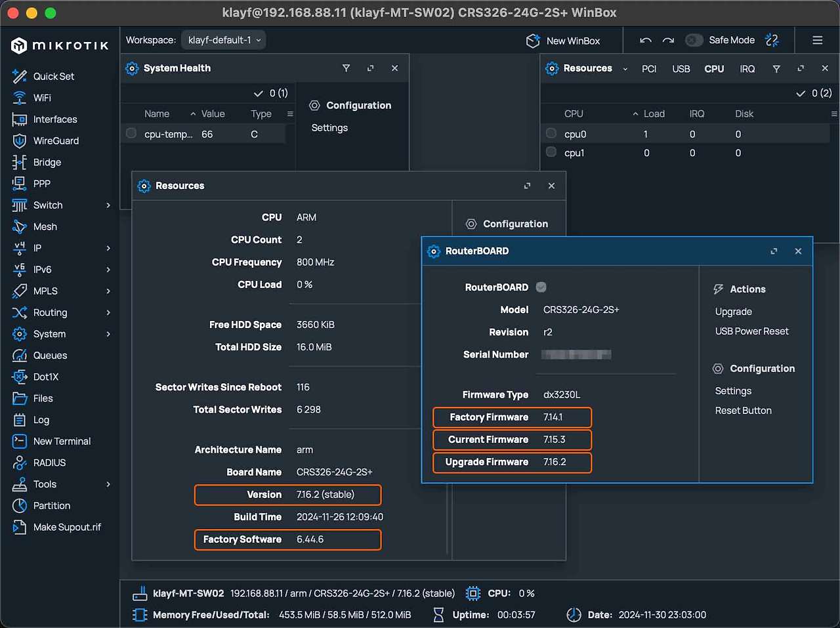Open Reset Button configuration
The height and width of the screenshot is (628, 840).
(744, 411)
